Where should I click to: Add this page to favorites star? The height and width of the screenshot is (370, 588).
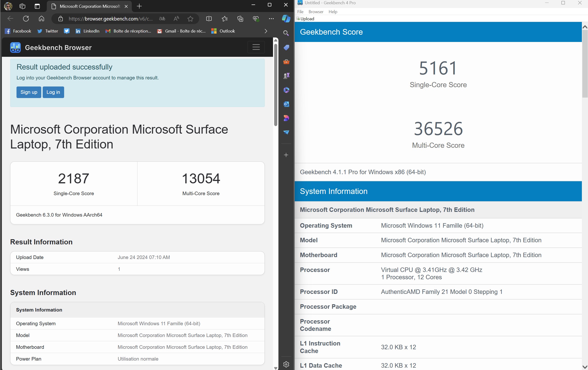190,19
